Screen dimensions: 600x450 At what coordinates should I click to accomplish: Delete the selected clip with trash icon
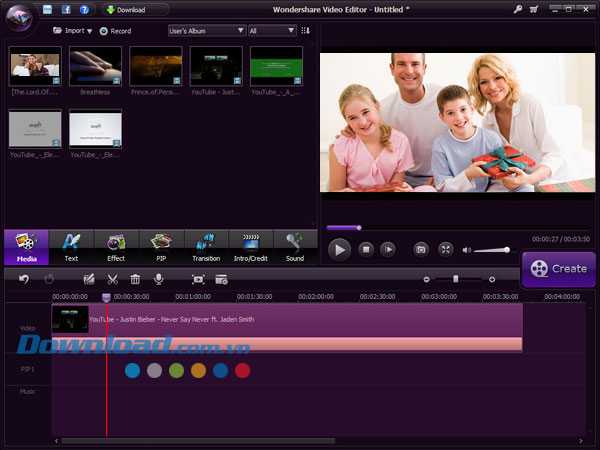click(x=135, y=279)
